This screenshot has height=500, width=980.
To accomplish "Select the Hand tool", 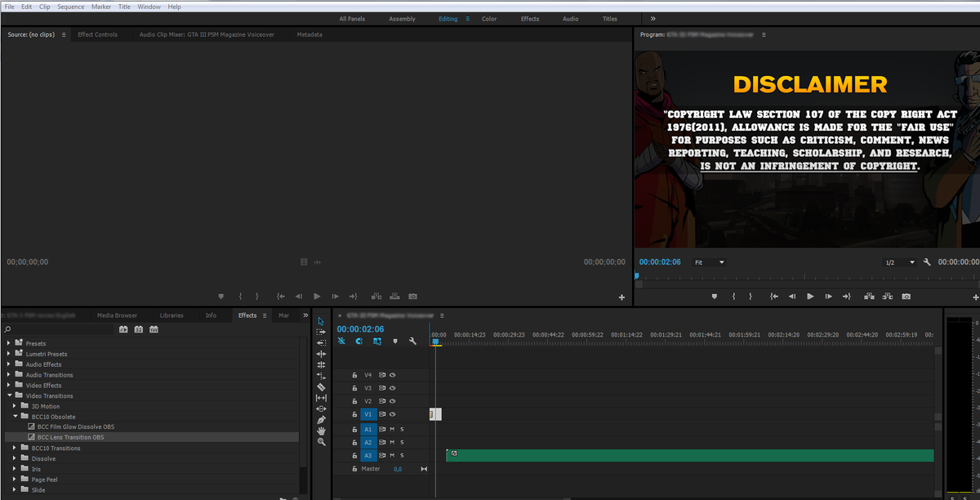I will [321, 431].
